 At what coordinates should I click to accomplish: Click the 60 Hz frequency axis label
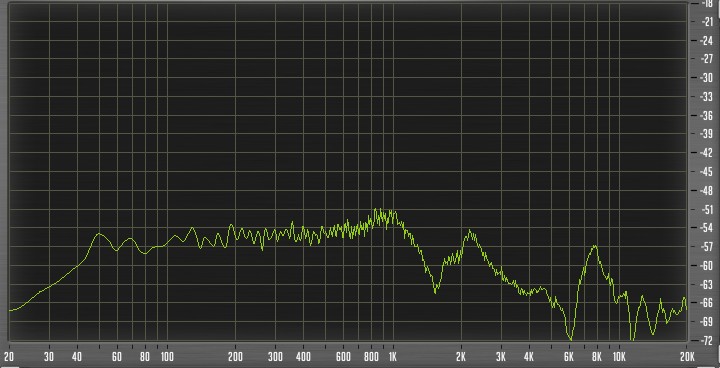[x=117, y=357]
